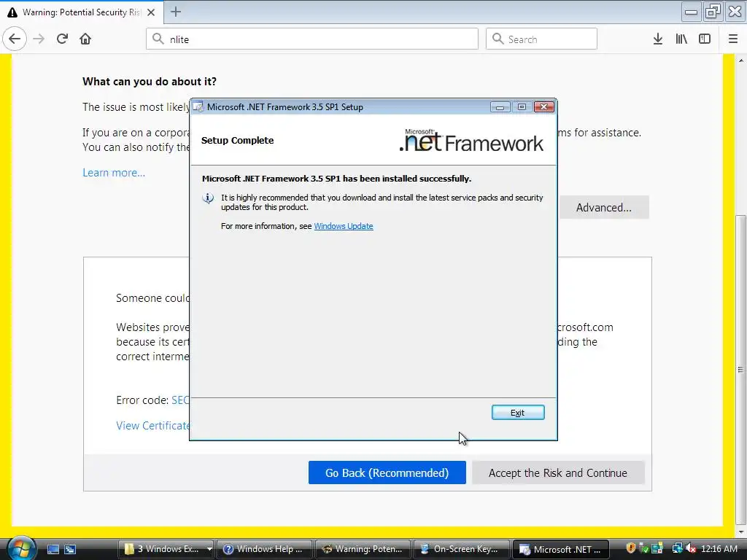Open 3 Windows Explorer taskbar group
Viewport: 747px width, 560px height.
166,549
